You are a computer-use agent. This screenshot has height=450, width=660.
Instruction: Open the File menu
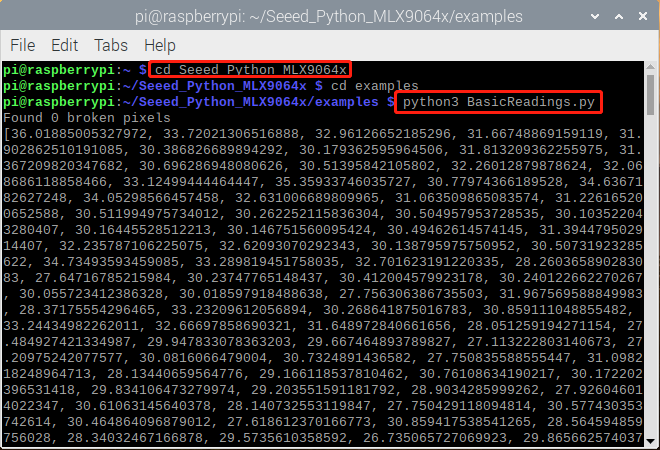pos(23,45)
